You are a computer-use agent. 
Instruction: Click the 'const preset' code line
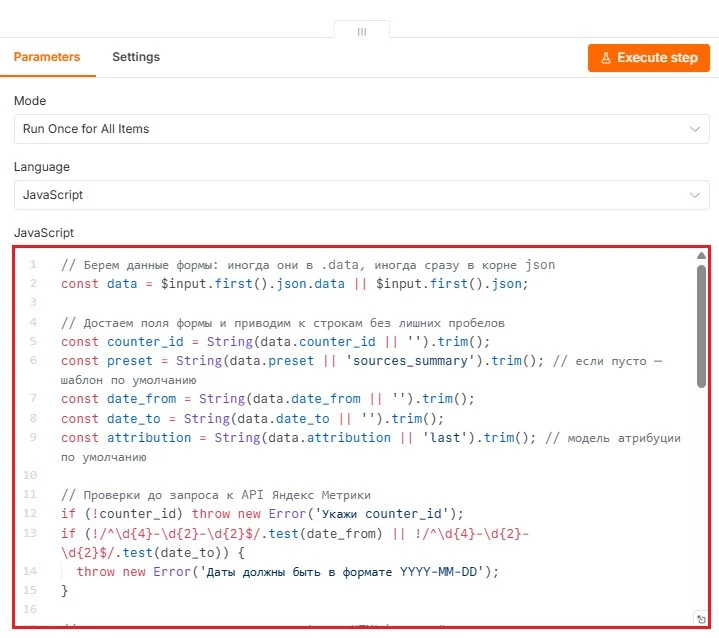361,370
